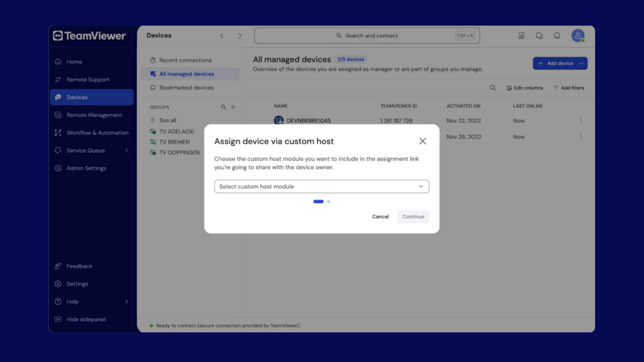Sort by the ACTIVATED ON column header
This screenshot has height=362, width=644.
tap(463, 106)
